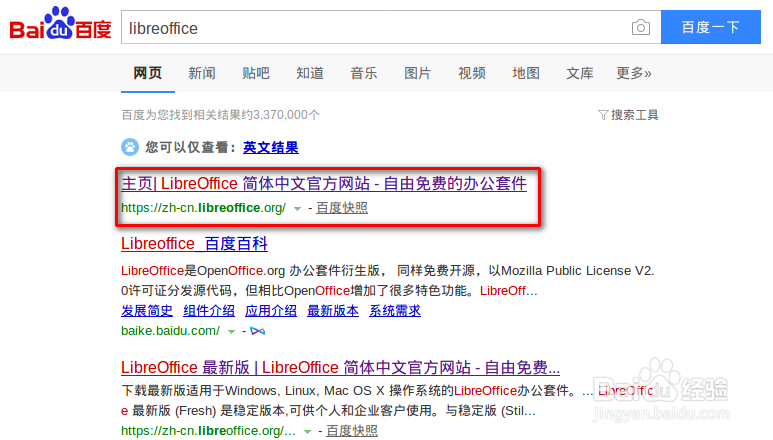This screenshot has height=440, width=773.
Task: Select the 网页 tab
Action: (x=147, y=73)
